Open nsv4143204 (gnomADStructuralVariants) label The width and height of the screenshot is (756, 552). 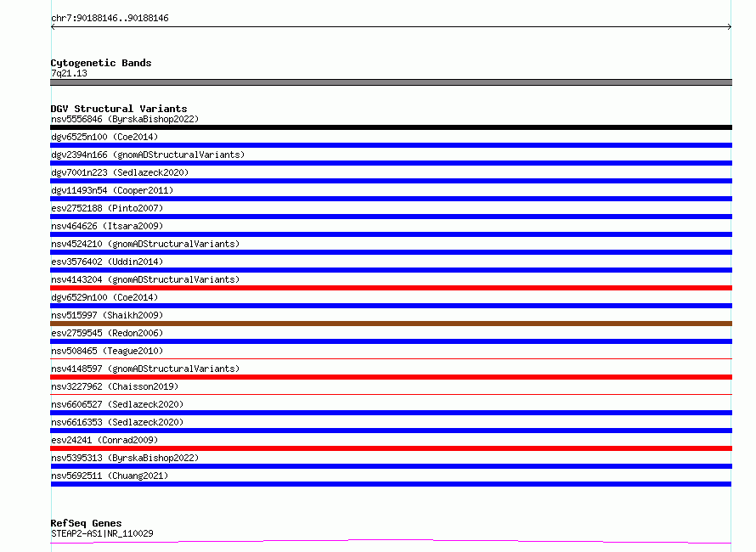[145, 279]
